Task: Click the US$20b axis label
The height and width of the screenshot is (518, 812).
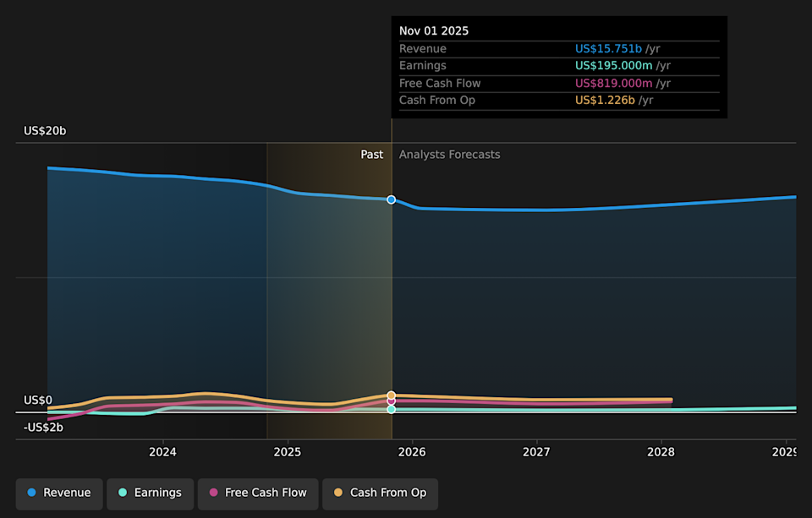Action: click(x=44, y=130)
